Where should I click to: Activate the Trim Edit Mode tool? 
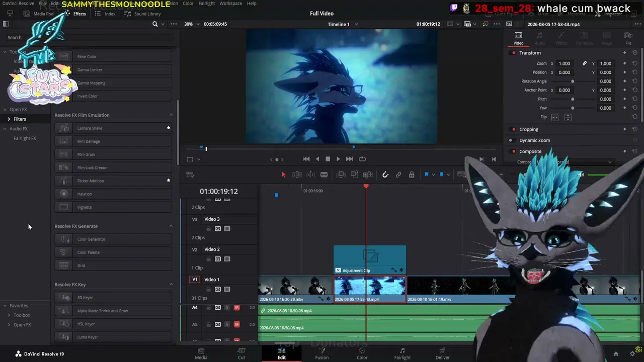point(297,174)
